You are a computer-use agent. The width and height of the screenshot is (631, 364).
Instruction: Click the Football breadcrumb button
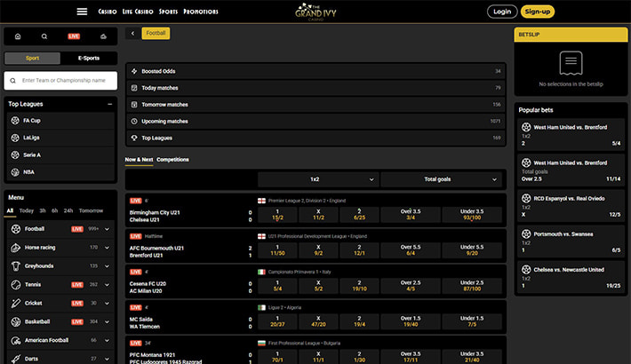pos(156,34)
